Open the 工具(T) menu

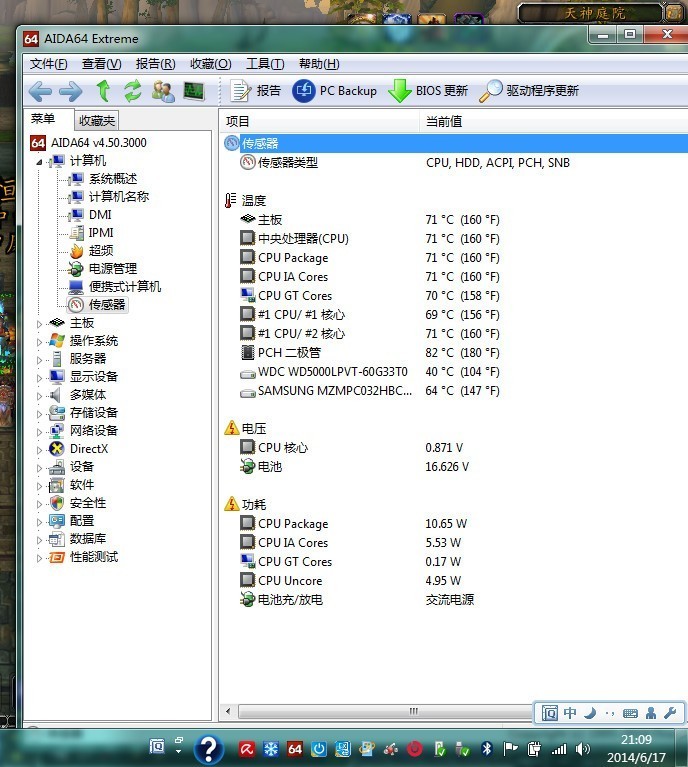(264, 64)
